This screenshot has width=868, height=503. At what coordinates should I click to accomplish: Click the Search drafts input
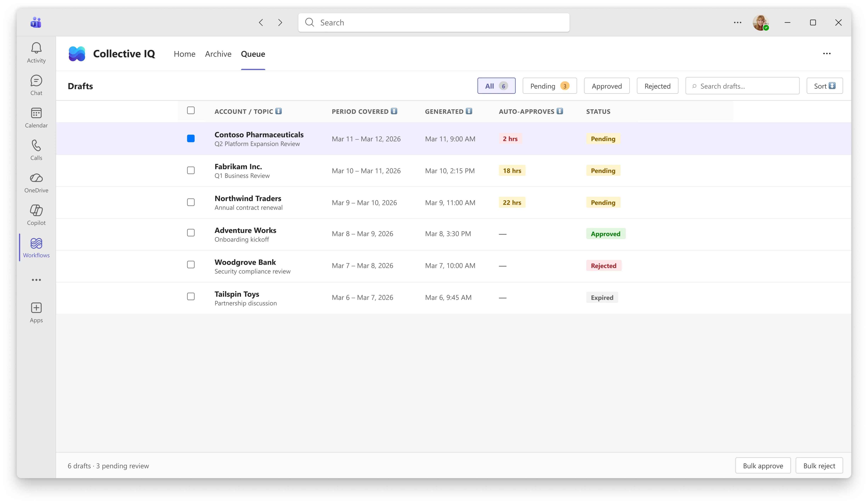(742, 86)
